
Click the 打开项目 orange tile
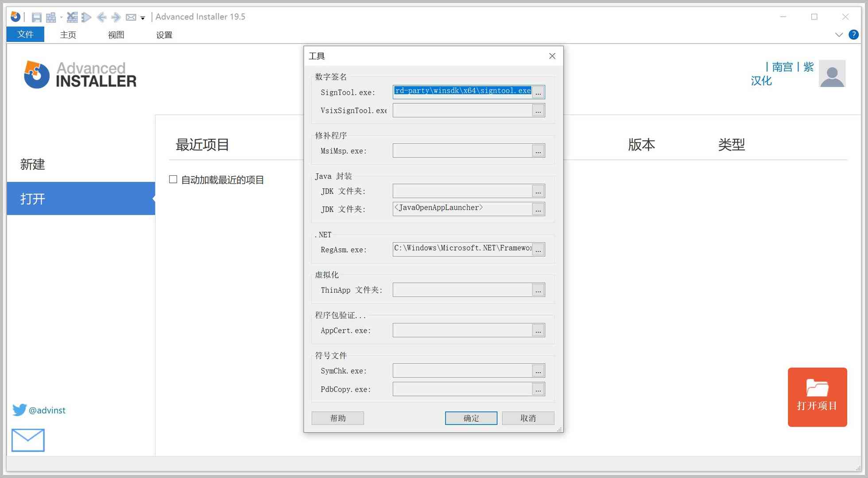[x=817, y=397]
